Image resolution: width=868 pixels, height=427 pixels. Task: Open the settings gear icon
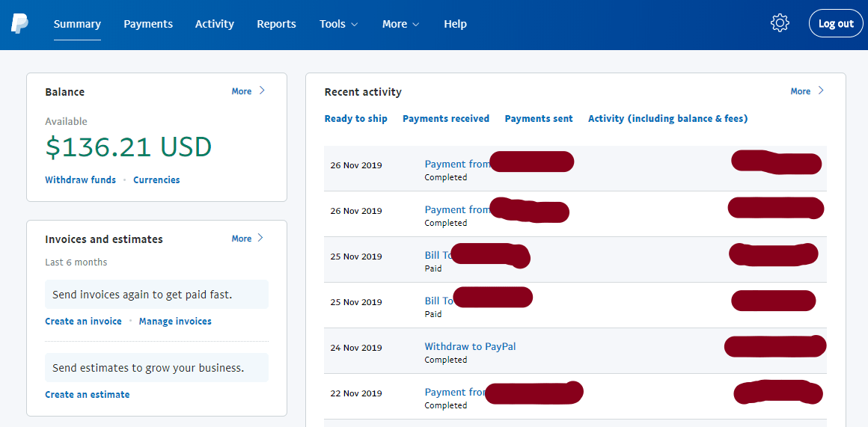point(780,23)
